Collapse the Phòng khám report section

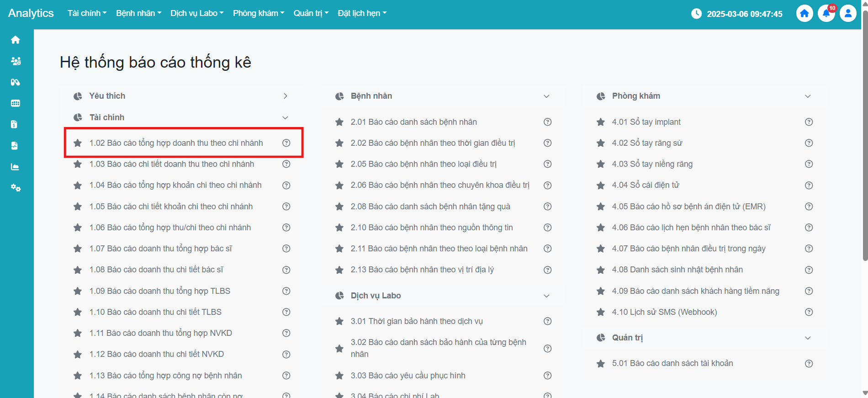click(808, 96)
